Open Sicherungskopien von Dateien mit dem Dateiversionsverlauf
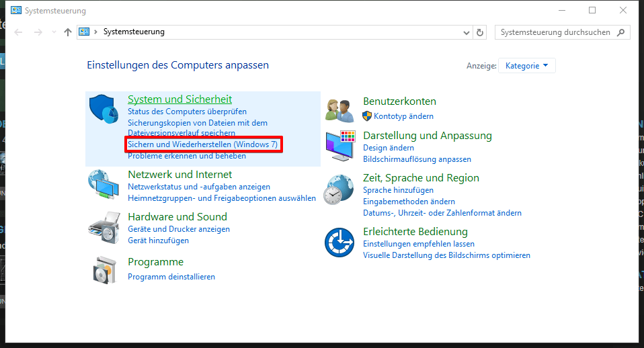 click(x=198, y=128)
